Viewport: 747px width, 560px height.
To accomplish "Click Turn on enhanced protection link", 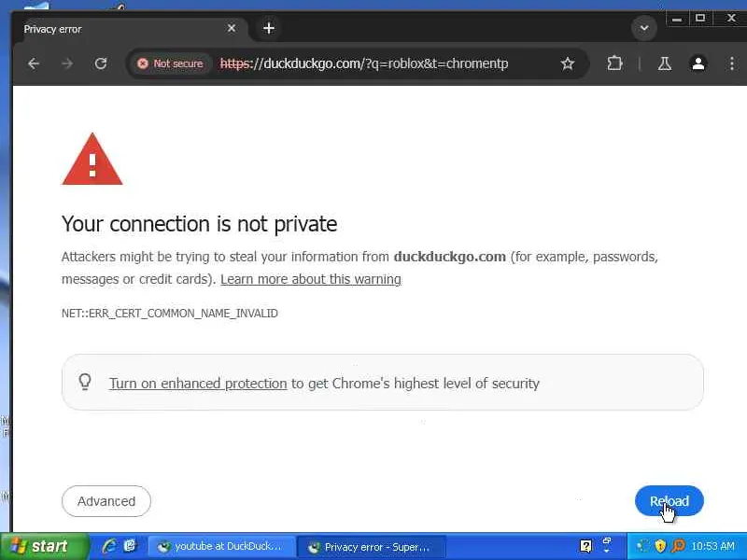I will pos(198,383).
